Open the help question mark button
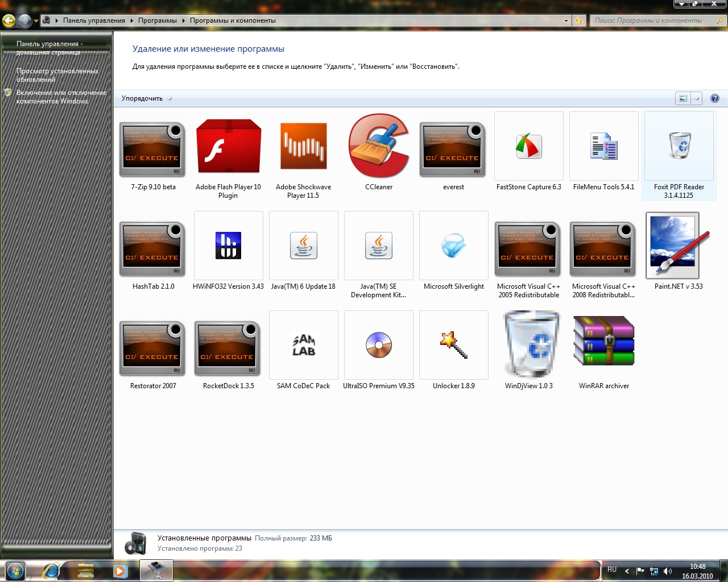 (x=715, y=98)
